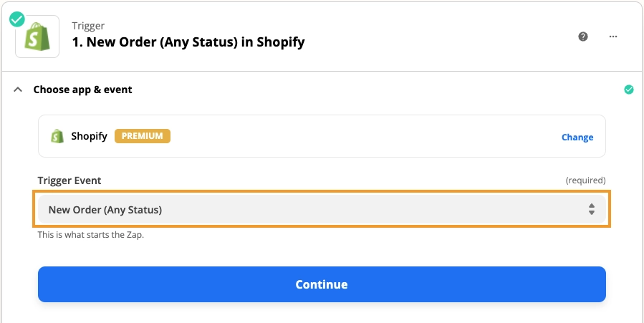Click the yellow PREMIUM badge
Screen dimensions: 644x323
click(x=143, y=136)
